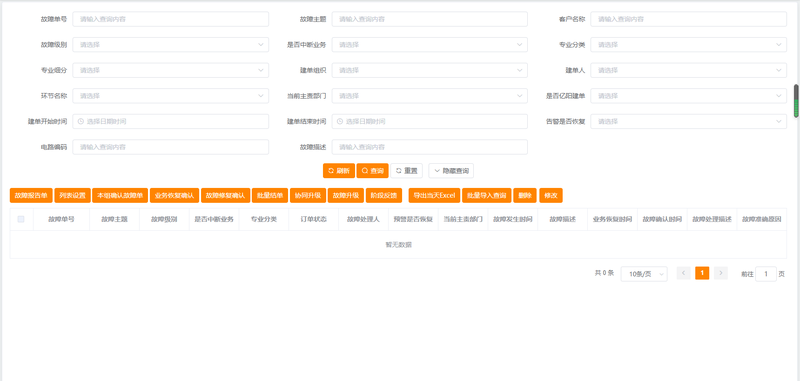This screenshot has height=381, width=800.
Task: Open the 故障级别 dropdown
Action: tap(170, 44)
